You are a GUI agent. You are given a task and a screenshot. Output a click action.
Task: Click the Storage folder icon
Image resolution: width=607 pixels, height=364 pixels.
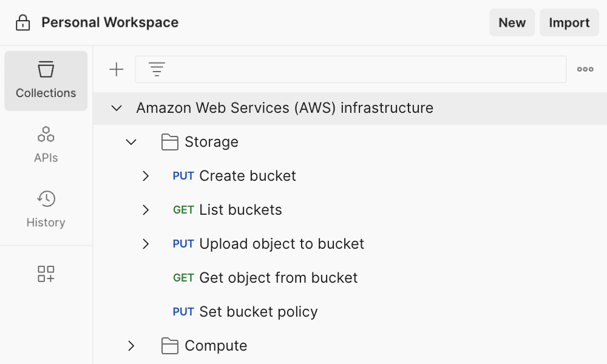click(169, 141)
